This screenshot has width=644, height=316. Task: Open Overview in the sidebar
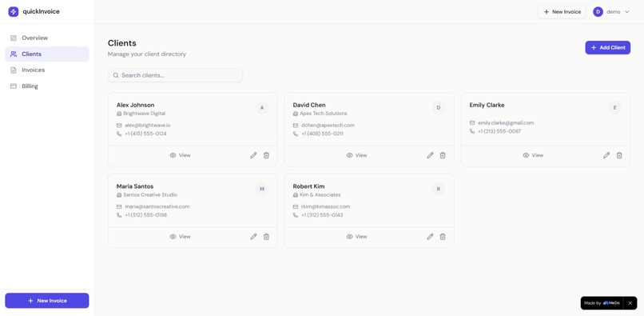47,38
